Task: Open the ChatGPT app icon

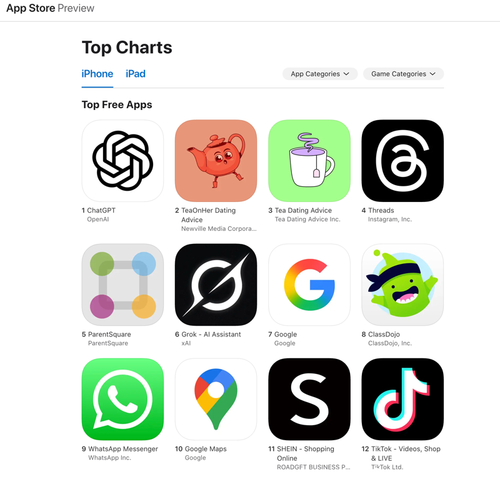Action: click(x=123, y=161)
